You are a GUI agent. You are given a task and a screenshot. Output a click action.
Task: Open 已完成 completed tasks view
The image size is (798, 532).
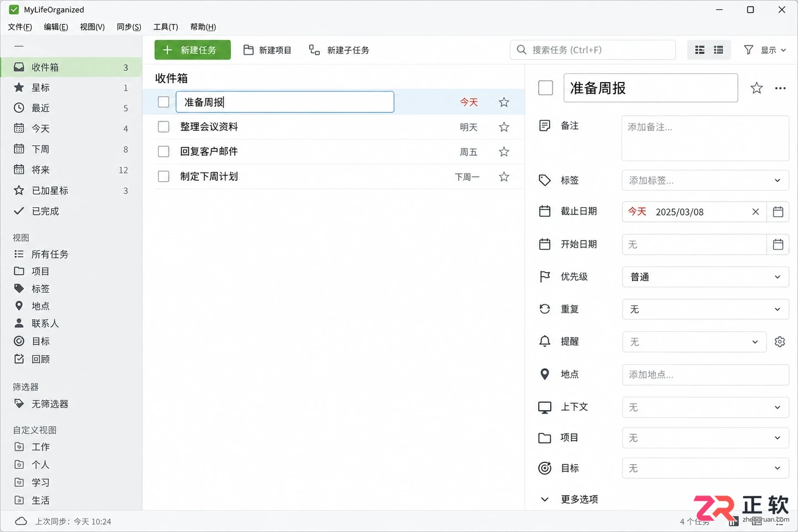(x=71, y=211)
